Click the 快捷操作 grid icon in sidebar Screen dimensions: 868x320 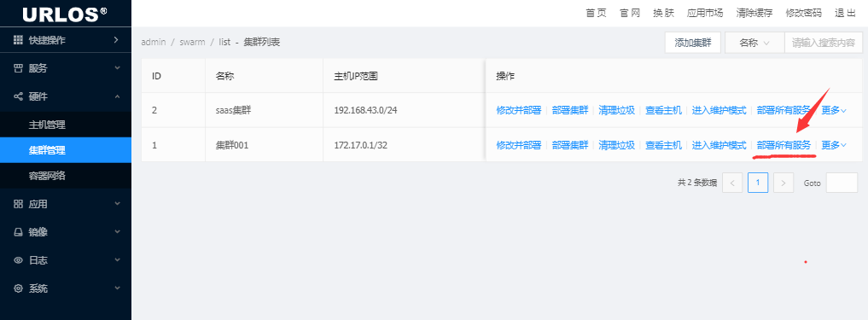tap(18, 40)
